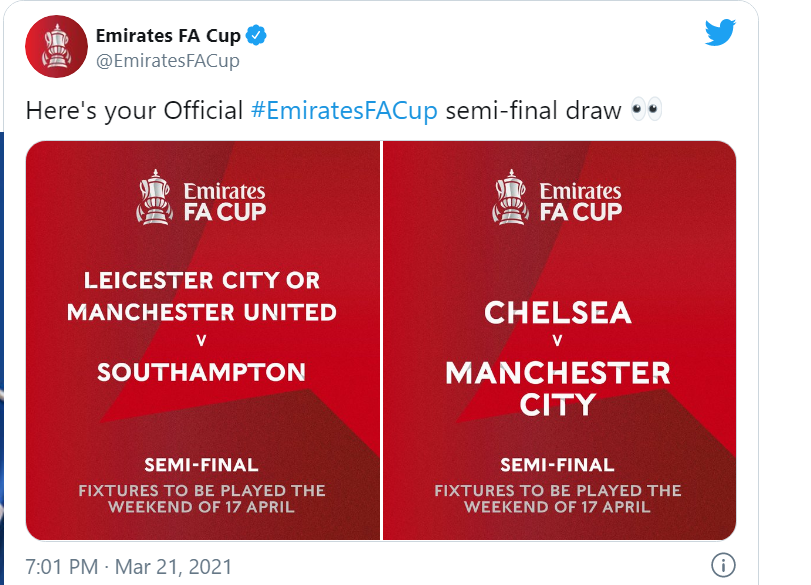Click the eyes emoji in the tweet
Viewport: 811px width, 585px height.
(646, 111)
